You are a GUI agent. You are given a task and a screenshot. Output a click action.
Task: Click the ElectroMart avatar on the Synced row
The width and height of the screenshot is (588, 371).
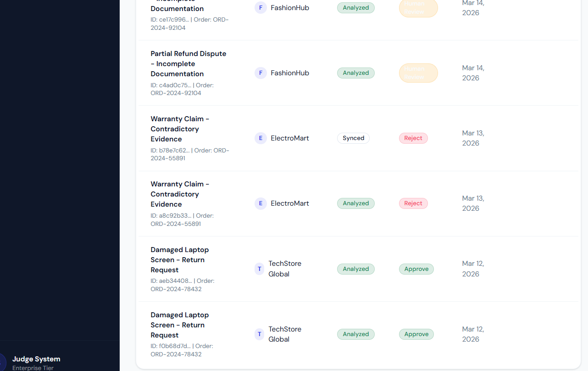point(261,138)
